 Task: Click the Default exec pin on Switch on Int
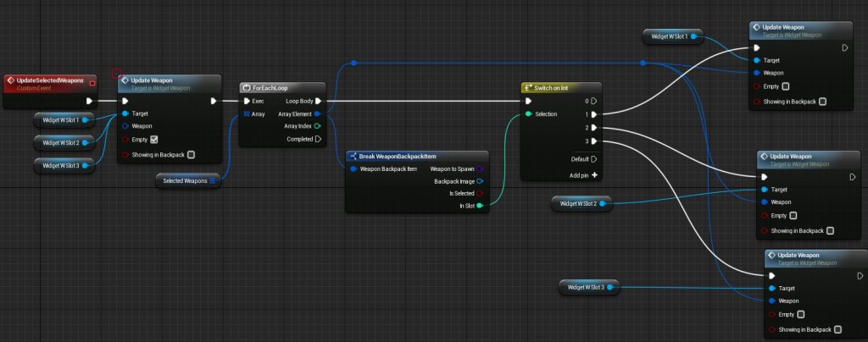coord(594,159)
